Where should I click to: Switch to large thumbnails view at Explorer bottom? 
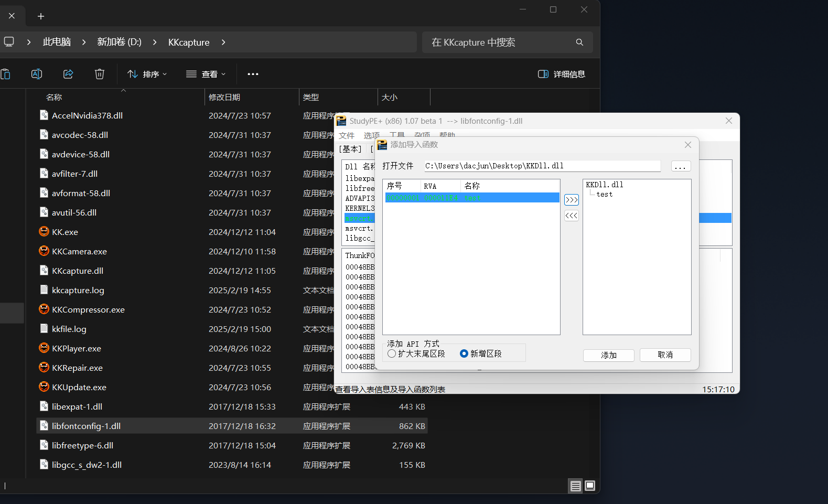pyautogui.click(x=590, y=486)
